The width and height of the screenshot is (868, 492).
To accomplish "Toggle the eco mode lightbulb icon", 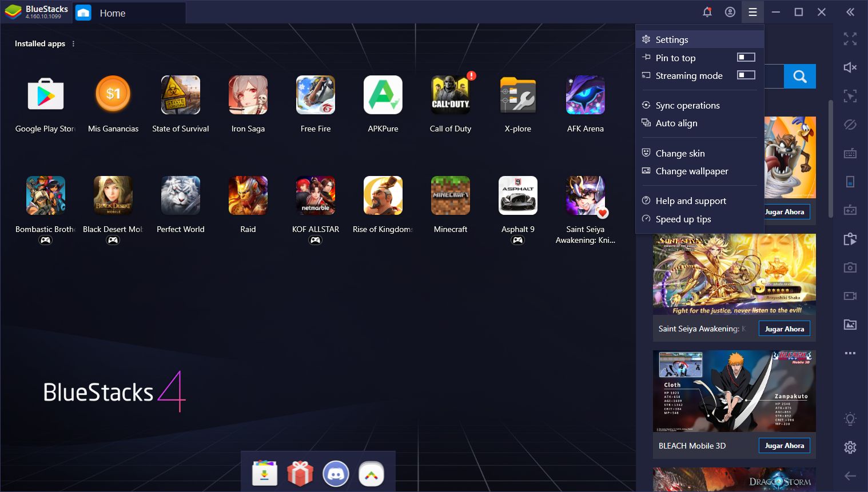I will click(x=850, y=419).
